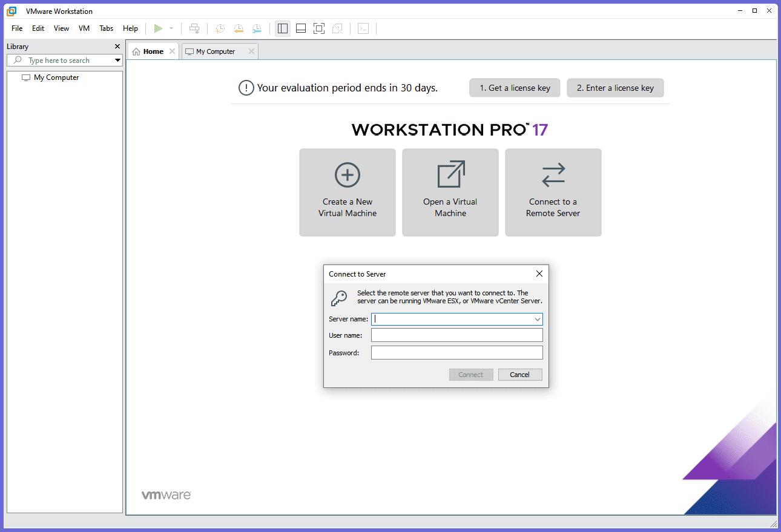The image size is (781, 532).
Task: Toggle the thumbnail bar view icon
Action: (301, 28)
